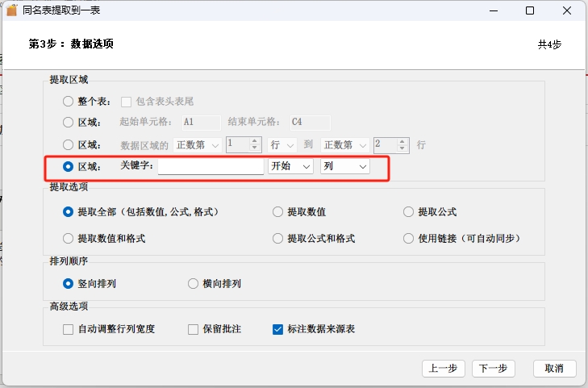This screenshot has height=388, width=588.
Task: Select the 整个表 radio option
Action: (68, 101)
